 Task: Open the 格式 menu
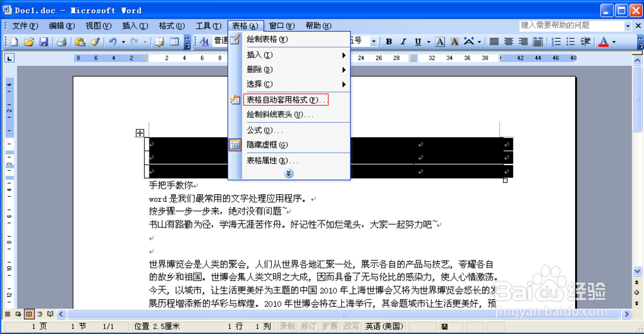tap(172, 26)
